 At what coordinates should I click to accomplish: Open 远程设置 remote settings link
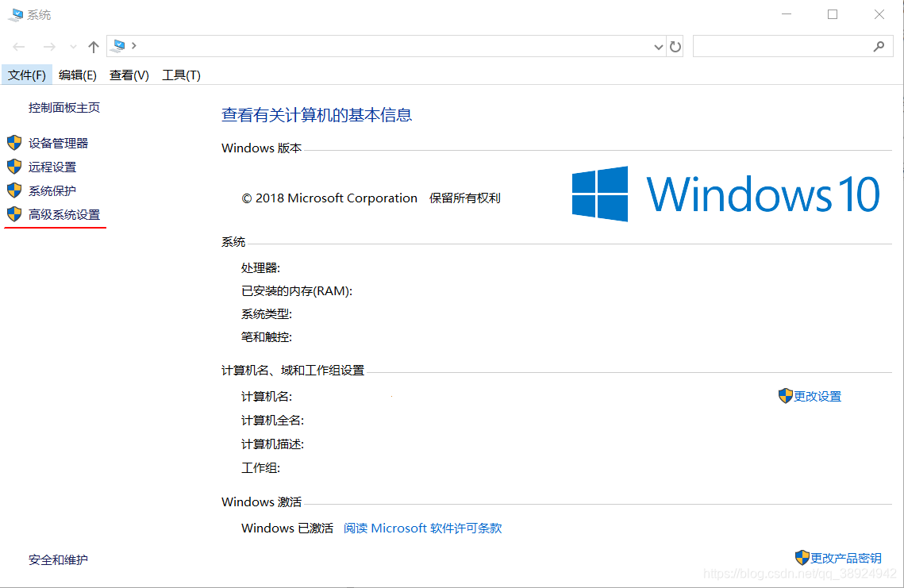tap(52, 167)
